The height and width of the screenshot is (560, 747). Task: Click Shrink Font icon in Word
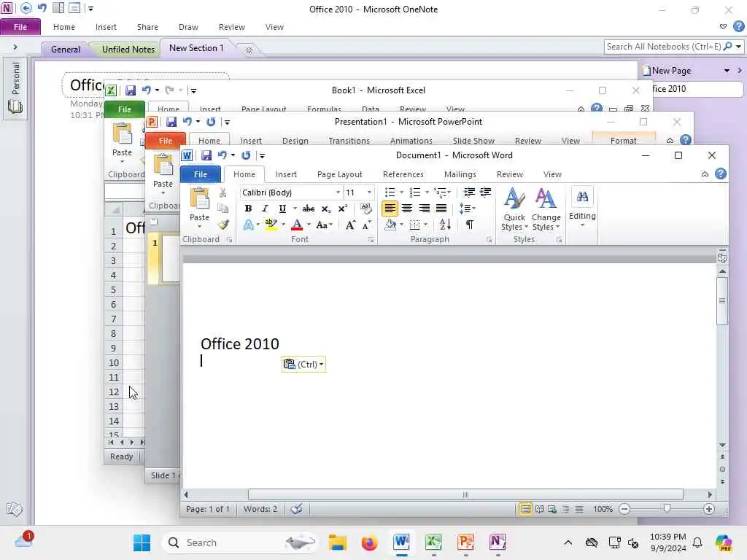point(366,225)
